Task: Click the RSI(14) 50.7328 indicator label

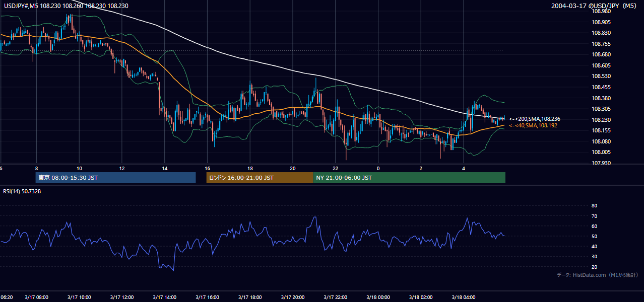Action: pyautogui.click(x=22, y=191)
